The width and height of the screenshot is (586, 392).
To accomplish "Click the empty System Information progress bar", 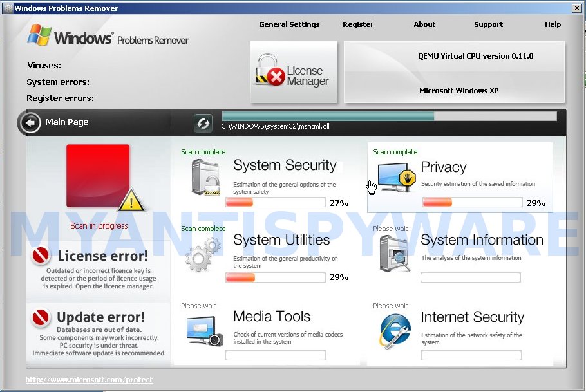I will point(471,277).
